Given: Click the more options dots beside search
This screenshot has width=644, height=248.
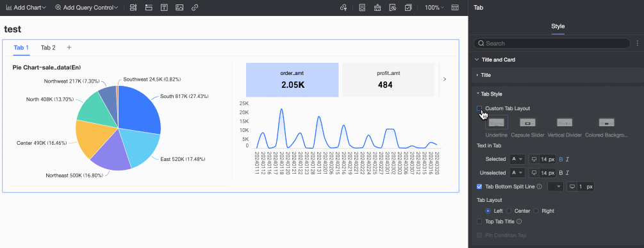Looking at the screenshot, I should point(637,43).
